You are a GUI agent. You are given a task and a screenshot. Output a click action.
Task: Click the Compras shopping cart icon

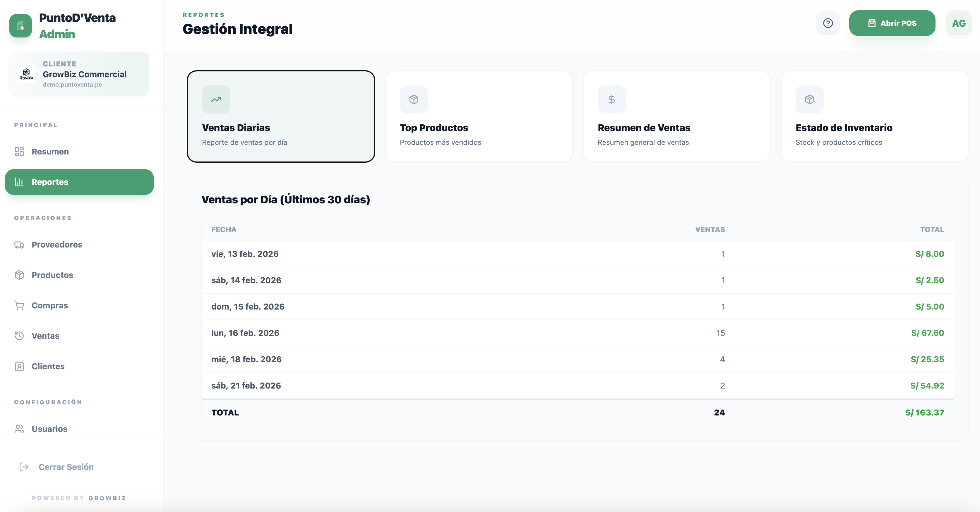pos(19,305)
